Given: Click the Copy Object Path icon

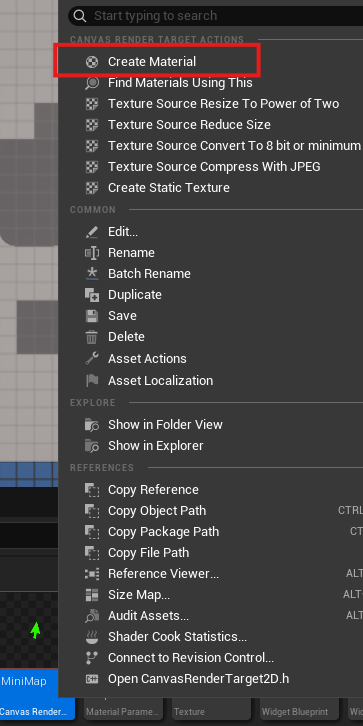Looking at the screenshot, I should click(x=92, y=511).
